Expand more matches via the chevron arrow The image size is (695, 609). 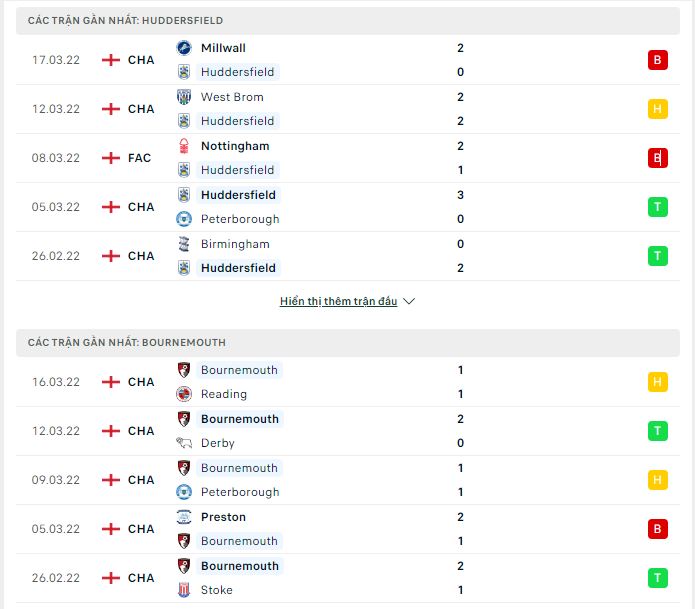pos(409,301)
